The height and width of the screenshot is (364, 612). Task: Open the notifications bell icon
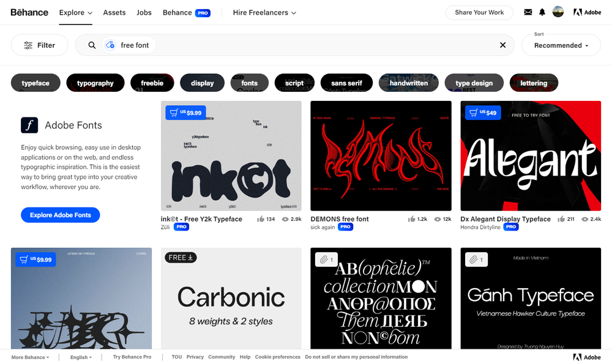[542, 12]
